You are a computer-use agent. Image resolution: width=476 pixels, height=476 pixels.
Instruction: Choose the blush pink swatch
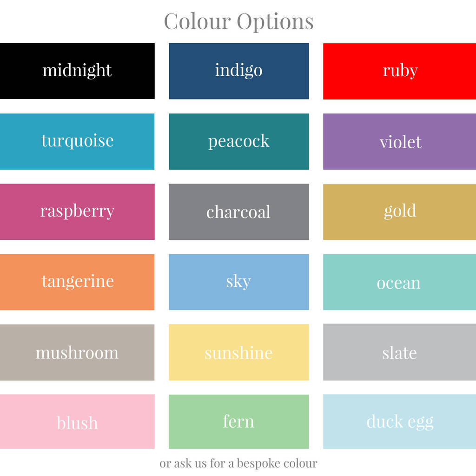pos(77,421)
